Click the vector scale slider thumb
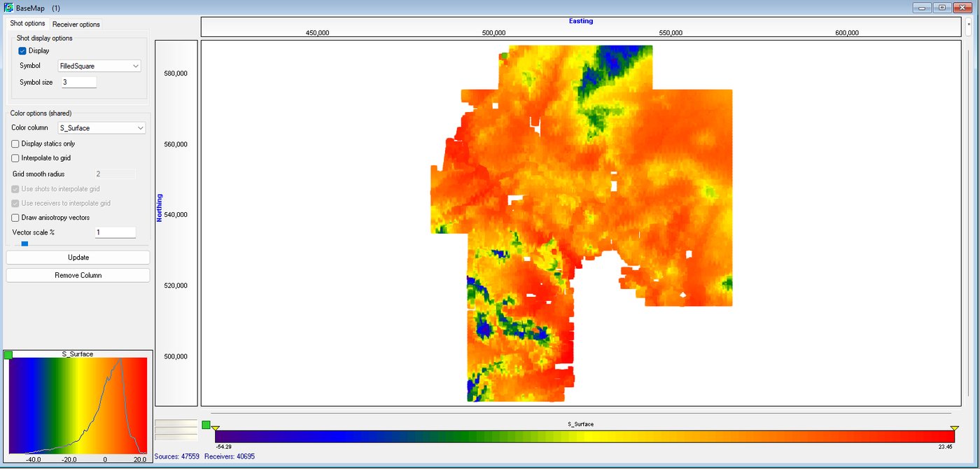Viewport: 980px width, 469px height. pyautogui.click(x=24, y=244)
